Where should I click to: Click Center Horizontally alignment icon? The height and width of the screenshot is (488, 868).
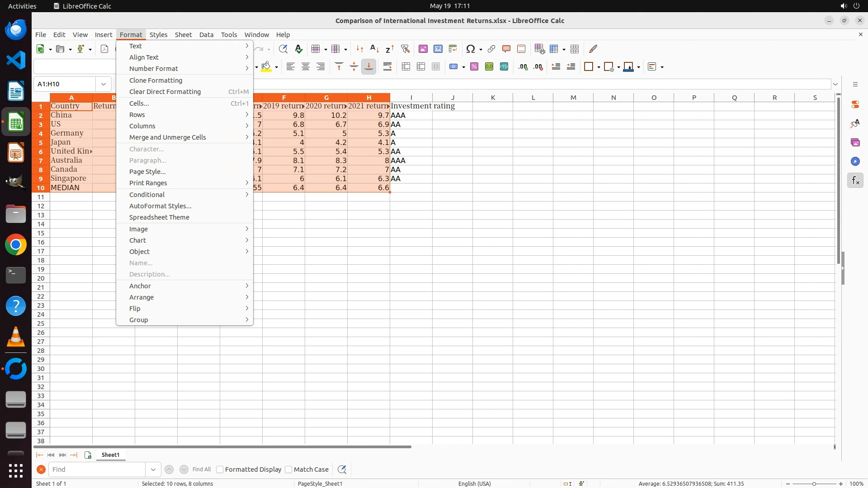306,67
